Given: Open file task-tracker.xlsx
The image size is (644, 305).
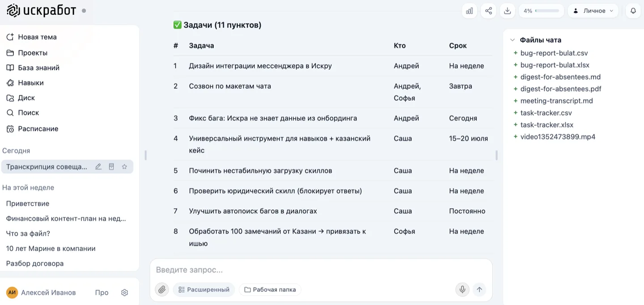Looking at the screenshot, I should click(547, 125).
